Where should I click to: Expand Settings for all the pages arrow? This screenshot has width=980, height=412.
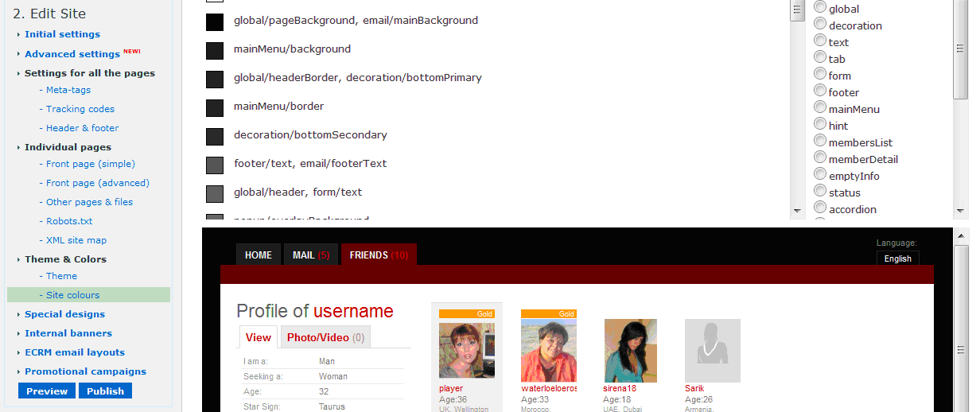18,73
